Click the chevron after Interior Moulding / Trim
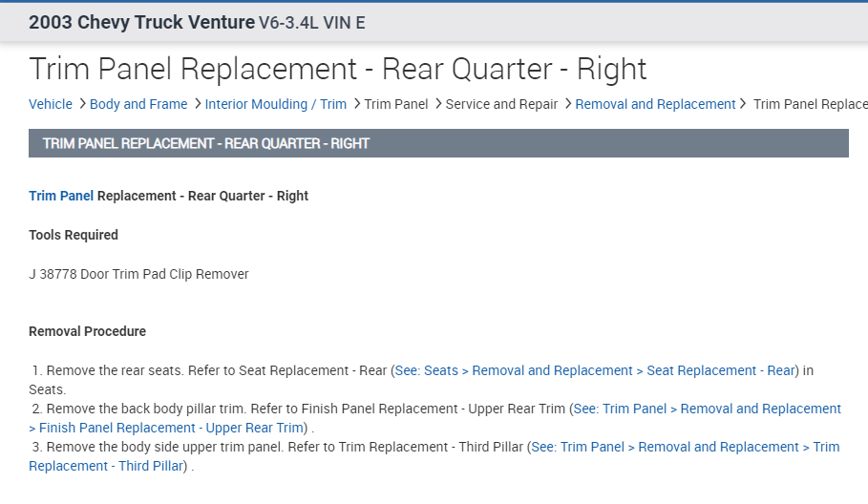Viewport: 868px width, 504px height. point(356,103)
